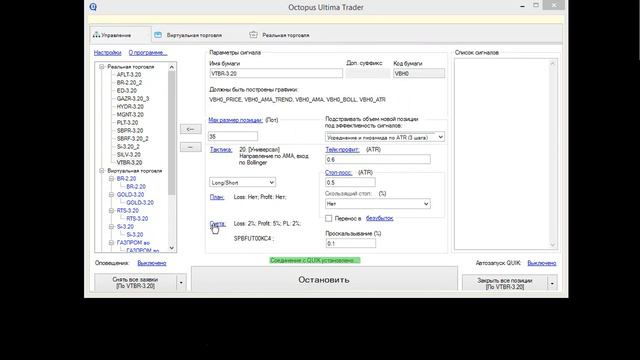Click the '--' button below the arrow button
Viewport: 640px width, 360px height.
[191, 147]
